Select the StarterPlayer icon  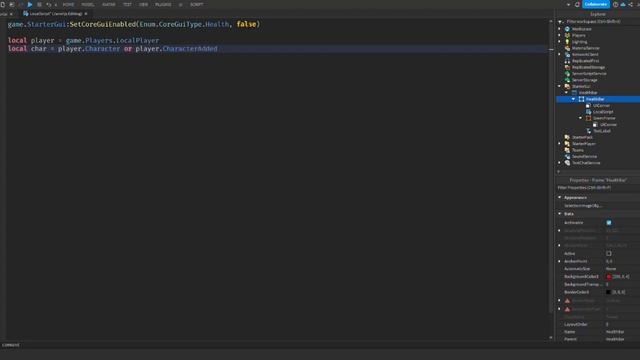(567, 144)
